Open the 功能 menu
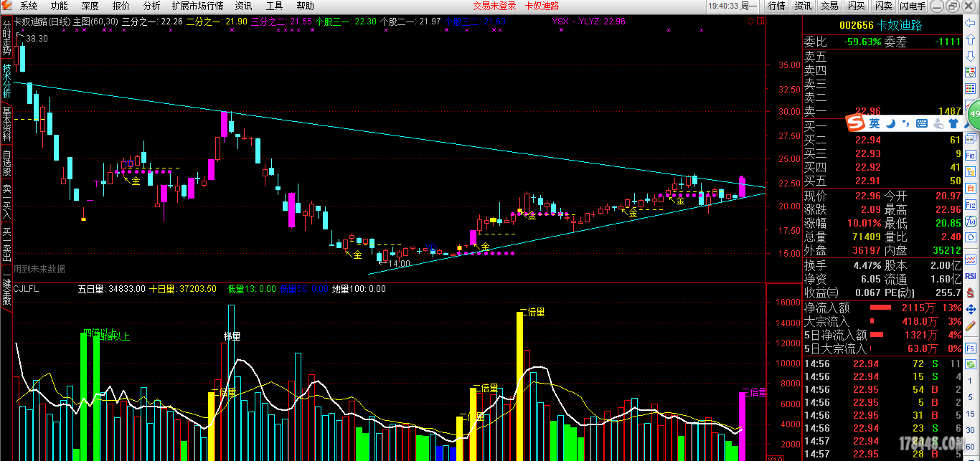 [x=60, y=6]
